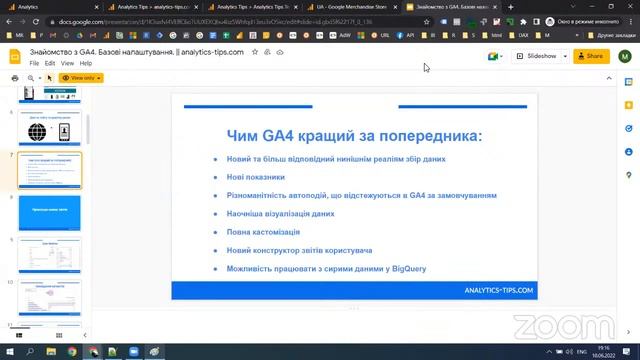Click the bullet 'Нові показники'
640x360 pixels.
pyautogui.click(x=256, y=177)
